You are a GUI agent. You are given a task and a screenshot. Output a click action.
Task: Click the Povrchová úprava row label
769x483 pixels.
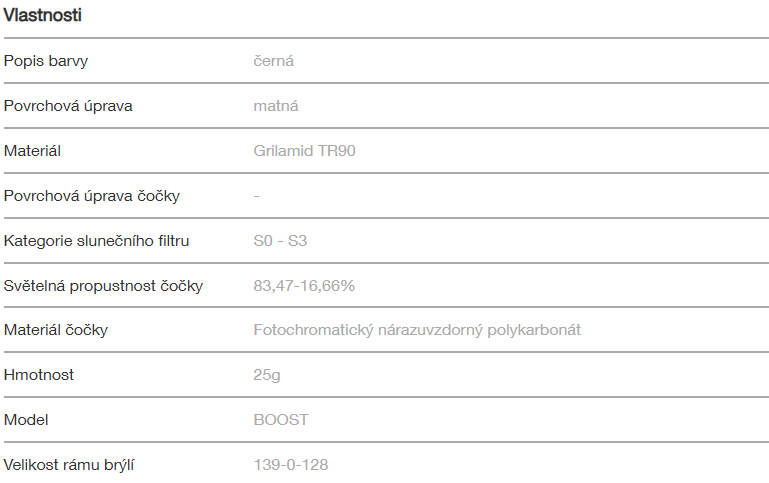pos(68,106)
